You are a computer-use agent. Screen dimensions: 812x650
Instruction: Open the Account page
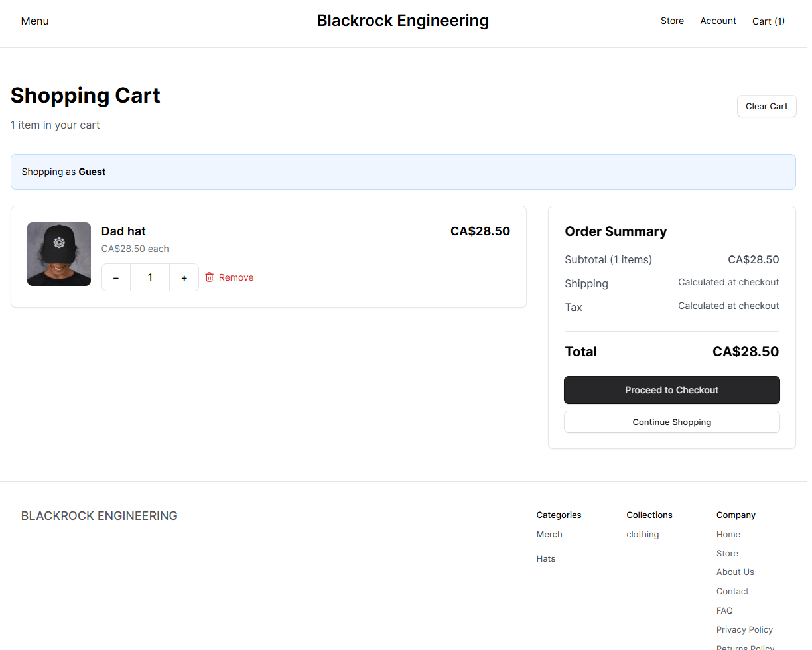coord(718,21)
